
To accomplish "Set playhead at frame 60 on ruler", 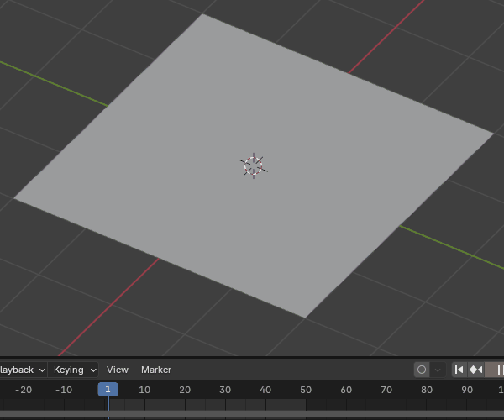I will [x=346, y=390].
